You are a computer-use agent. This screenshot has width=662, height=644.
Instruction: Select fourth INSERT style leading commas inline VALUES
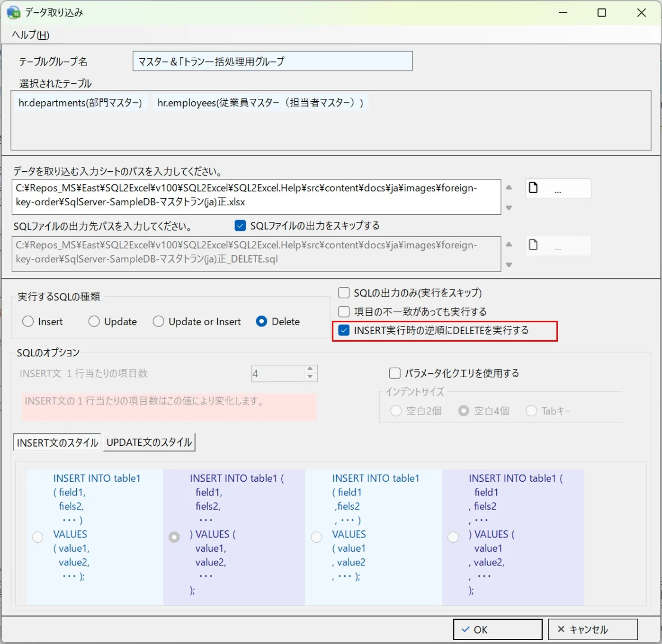point(453,537)
